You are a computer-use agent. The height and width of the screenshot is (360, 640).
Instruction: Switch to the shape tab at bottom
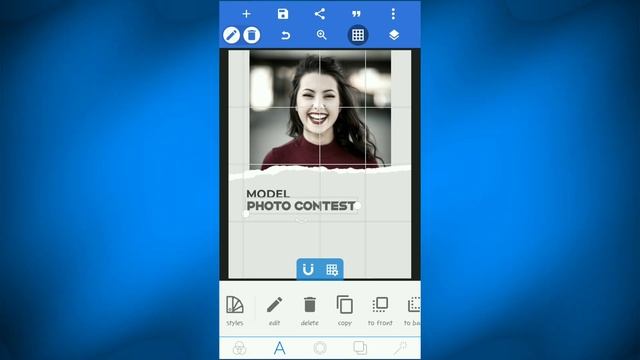[x=320, y=348]
